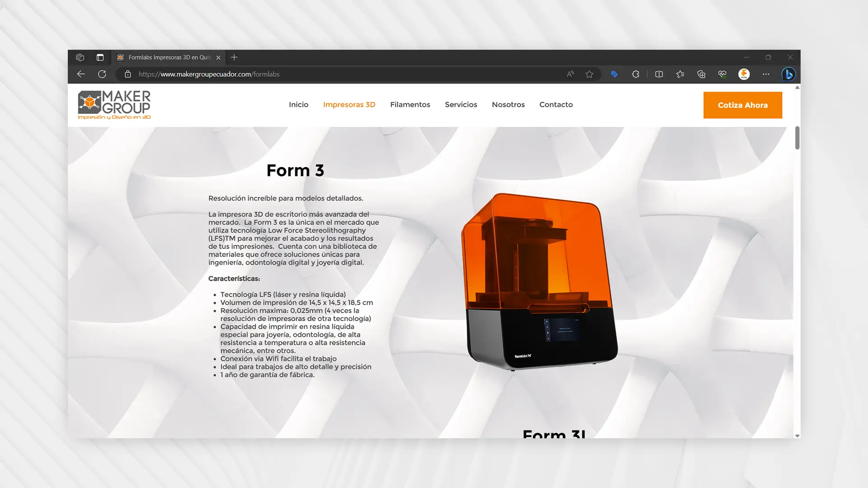This screenshot has height=488, width=868.
Task: Click the Maker Group logo
Action: click(x=114, y=105)
